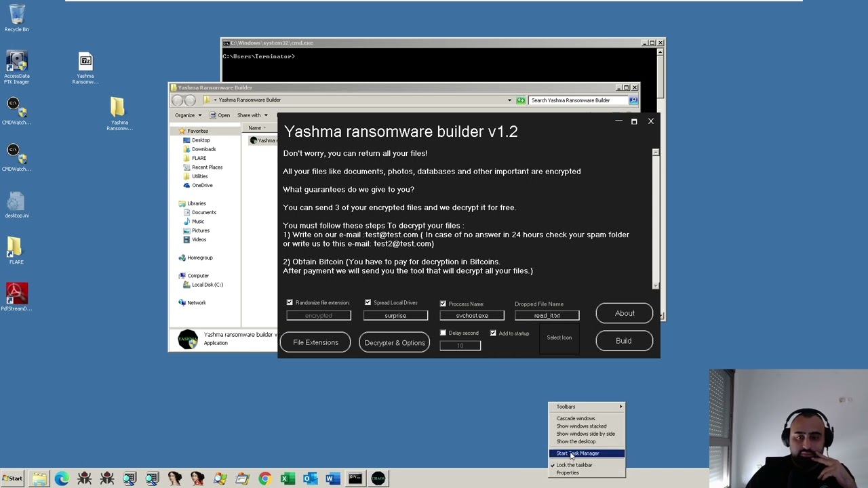Click the portrait taskbar icon with red badge
This screenshot has width=868, height=488.
point(197,479)
